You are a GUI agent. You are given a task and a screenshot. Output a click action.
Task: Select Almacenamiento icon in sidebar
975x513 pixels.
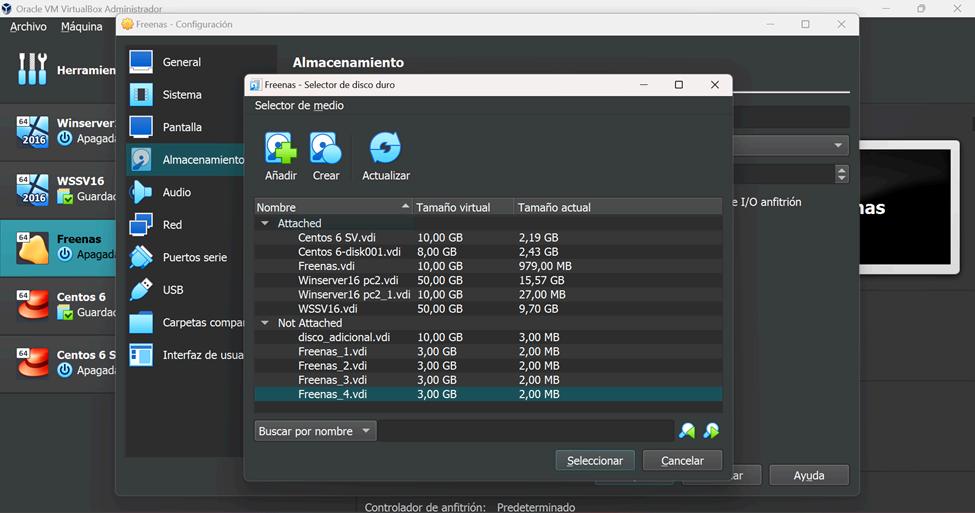[x=141, y=160]
